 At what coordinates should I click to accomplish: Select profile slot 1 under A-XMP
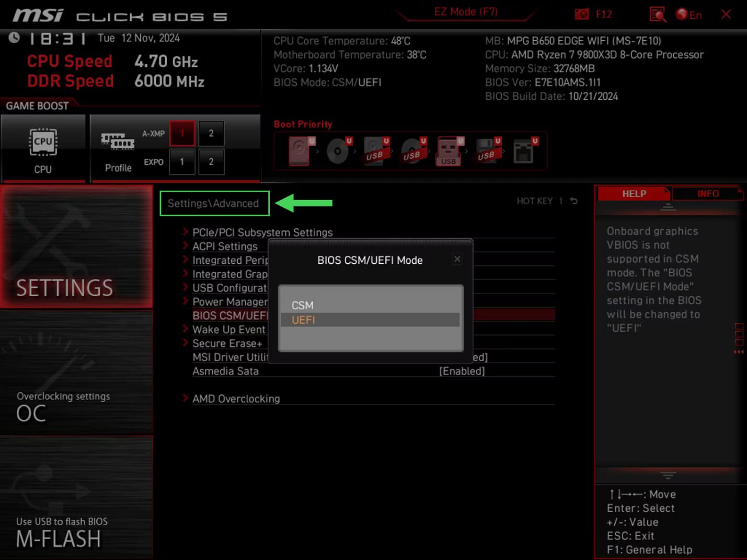182,133
